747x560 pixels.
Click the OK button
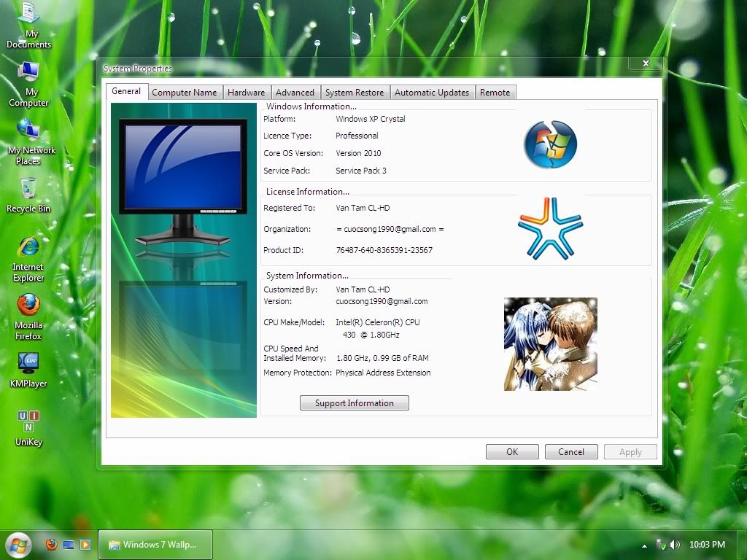[x=512, y=451]
